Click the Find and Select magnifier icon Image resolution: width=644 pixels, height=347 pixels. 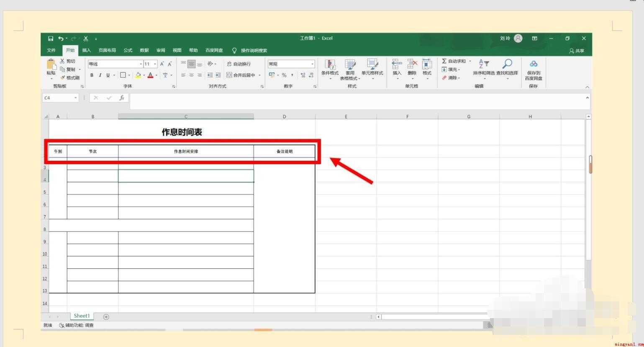point(507,64)
